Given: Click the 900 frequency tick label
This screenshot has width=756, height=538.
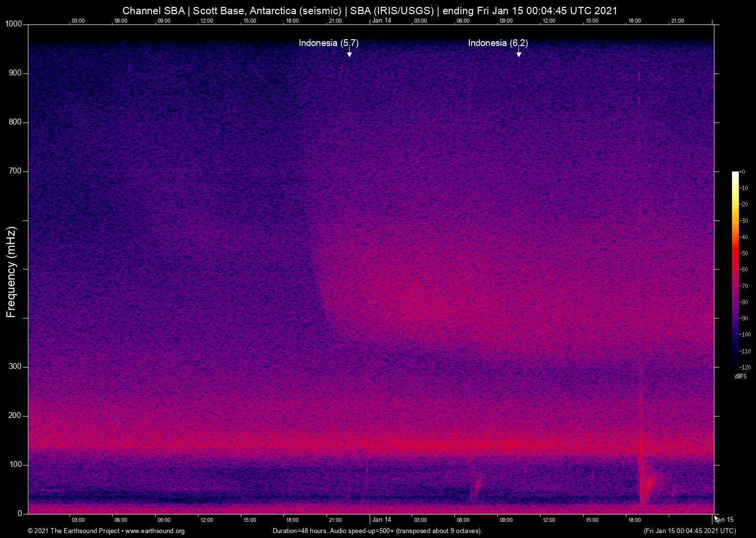Looking at the screenshot, I should [x=15, y=73].
